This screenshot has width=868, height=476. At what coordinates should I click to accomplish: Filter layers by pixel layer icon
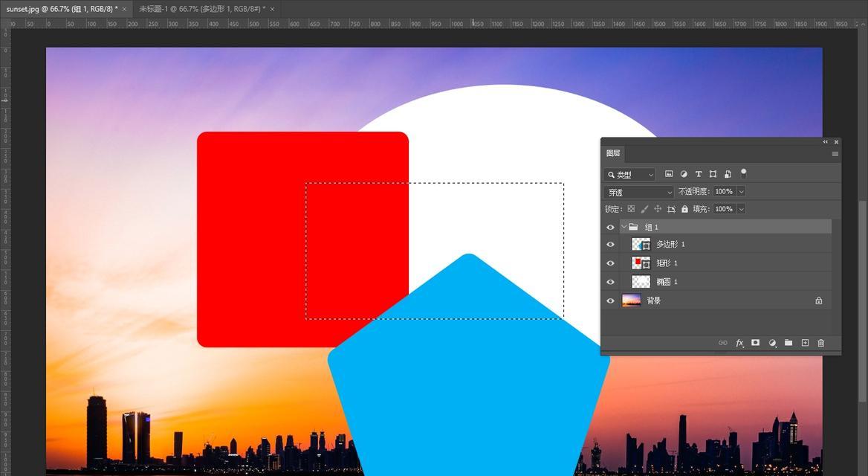pos(669,174)
